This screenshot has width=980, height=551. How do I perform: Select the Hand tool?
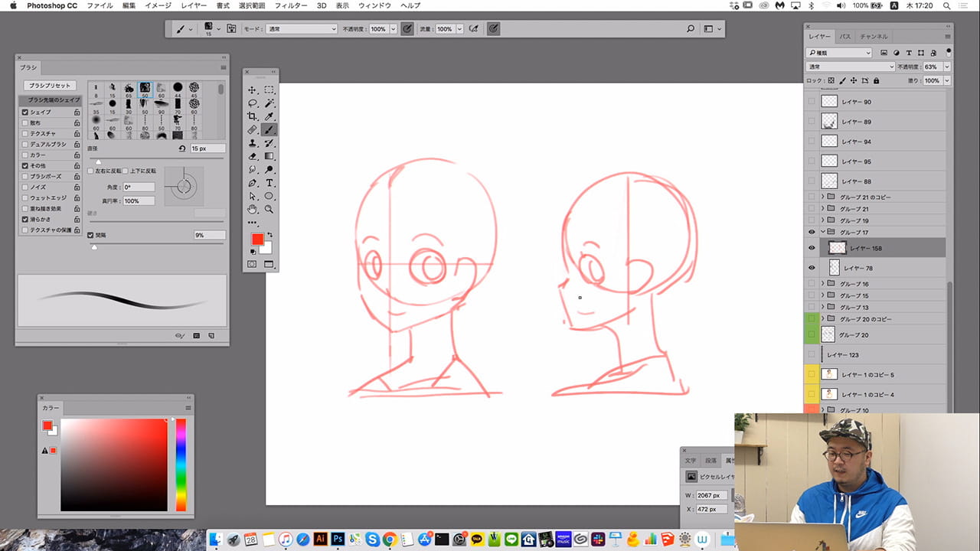pyautogui.click(x=252, y=209)
